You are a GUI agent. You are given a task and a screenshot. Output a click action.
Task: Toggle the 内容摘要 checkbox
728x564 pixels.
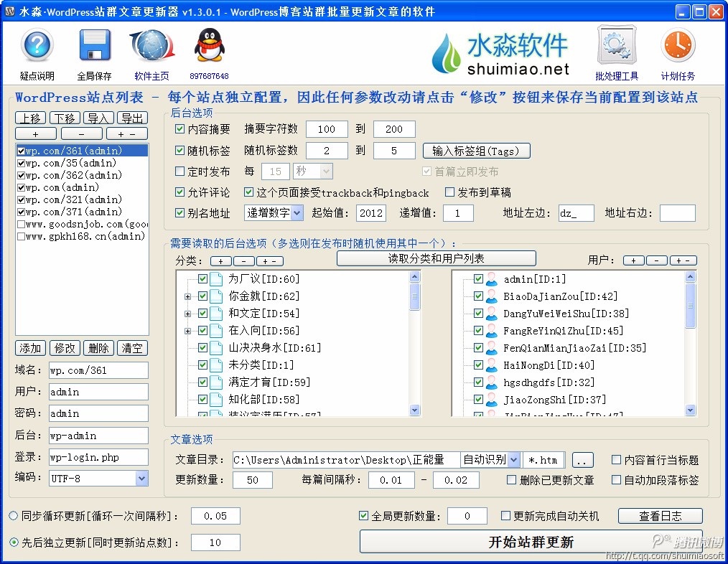(x=180, y=129)
